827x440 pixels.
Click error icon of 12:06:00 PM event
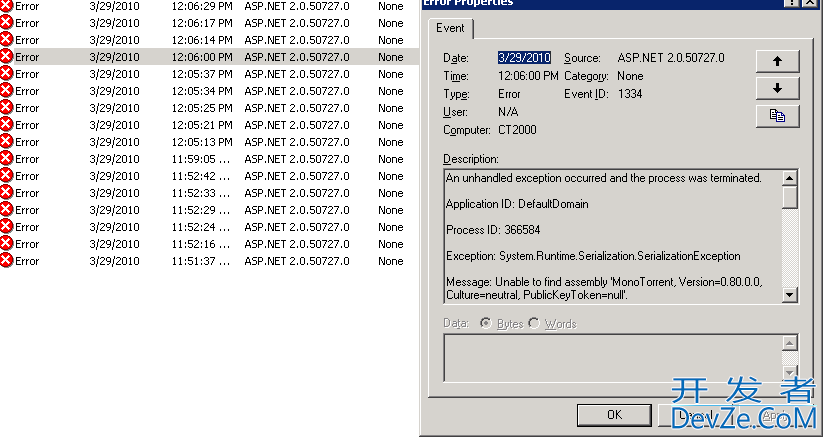coord(6,56)
